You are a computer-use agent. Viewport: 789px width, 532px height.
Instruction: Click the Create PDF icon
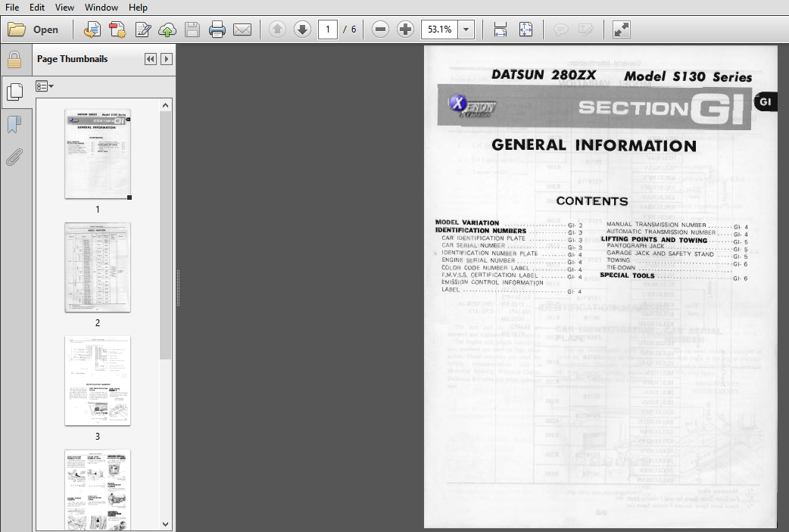tap(92, 30)
